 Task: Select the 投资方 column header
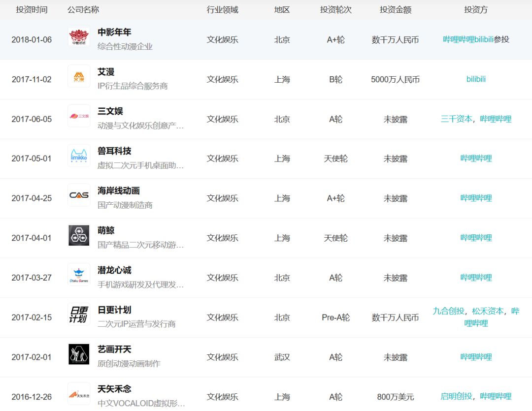[x=476, y=9]
